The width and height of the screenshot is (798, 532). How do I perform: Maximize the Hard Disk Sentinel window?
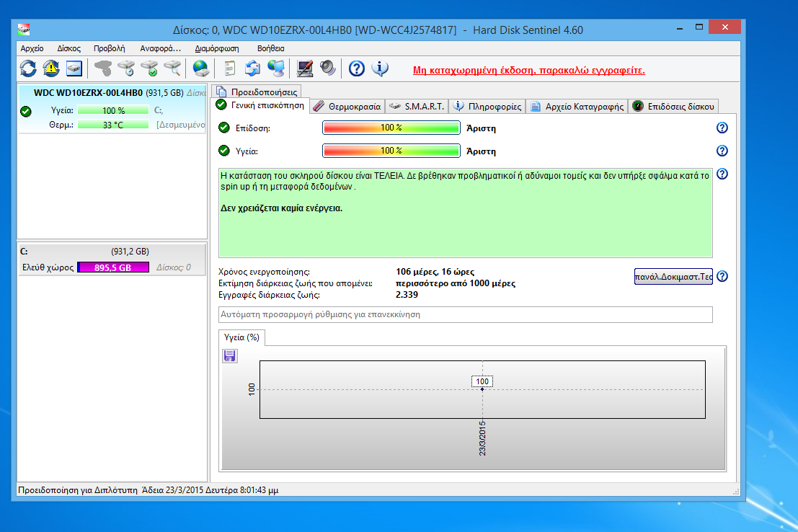click(x=699, y=27)
